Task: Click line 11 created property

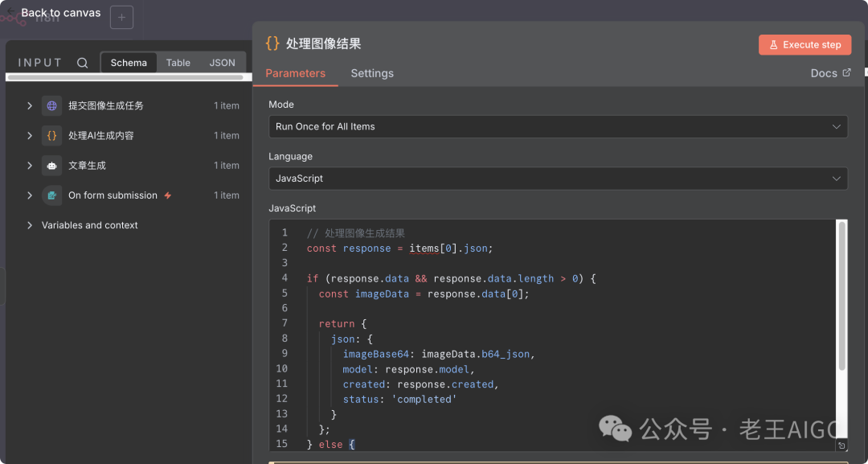Action: pos(420,384)
